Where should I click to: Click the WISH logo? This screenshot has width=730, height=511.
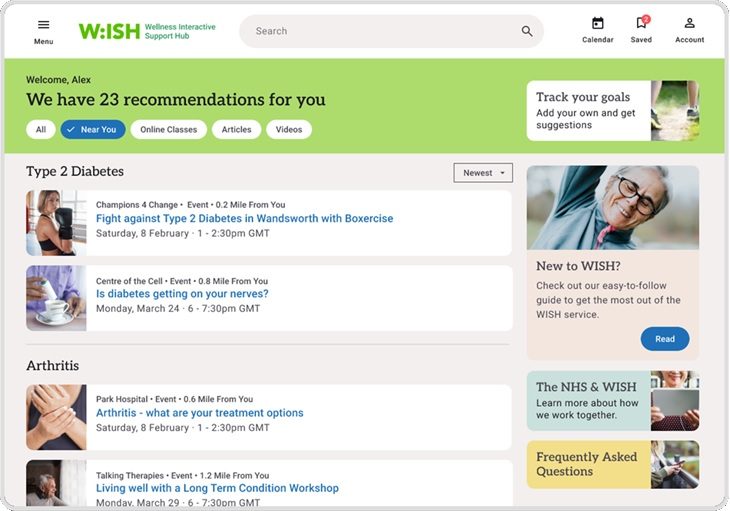point(110,31)
